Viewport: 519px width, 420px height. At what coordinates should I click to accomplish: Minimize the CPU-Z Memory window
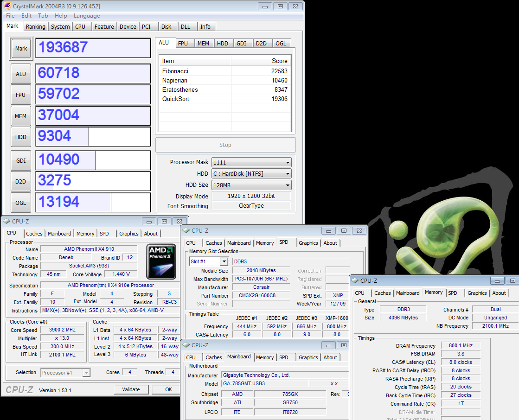497,281
